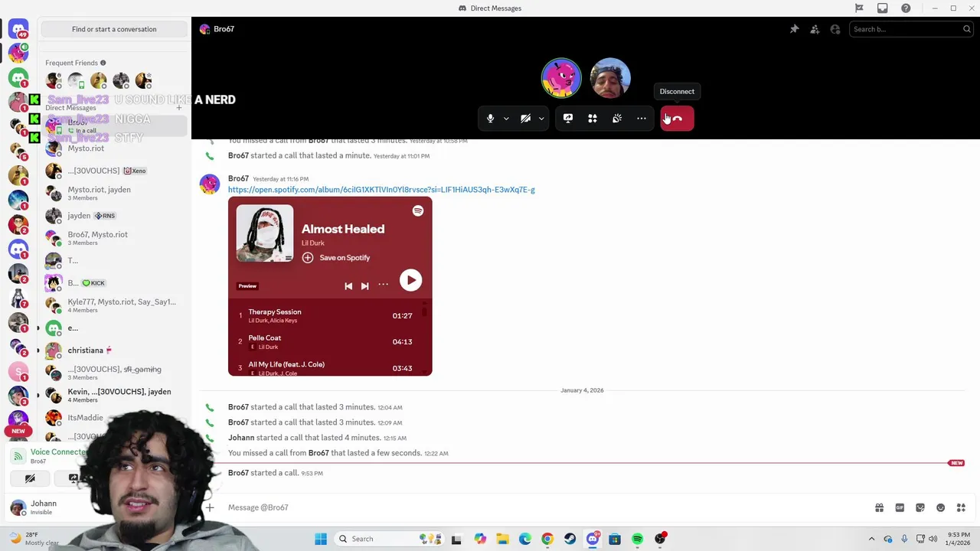Click Bro67 username in chat header
The height and width of the screenshot is (551, 980).
[224, 29]
